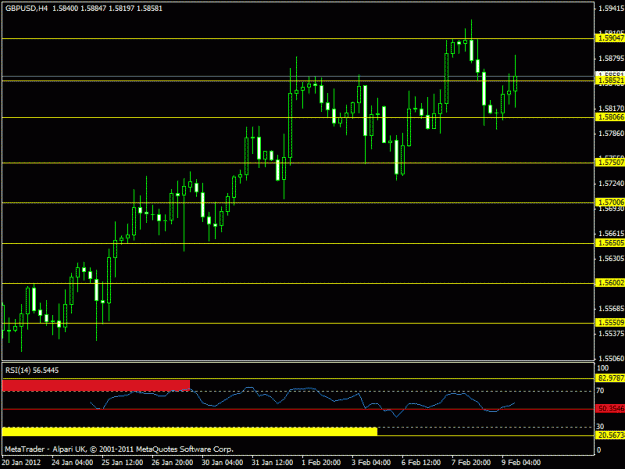
Task: Click the 1.55060 price scale value
Action: [x=611, y=359]
